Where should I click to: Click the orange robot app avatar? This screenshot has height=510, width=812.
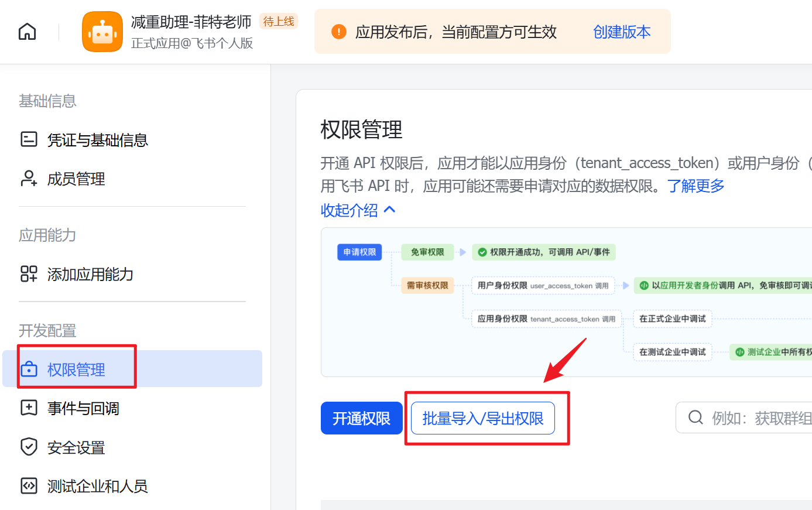(102, 32)
